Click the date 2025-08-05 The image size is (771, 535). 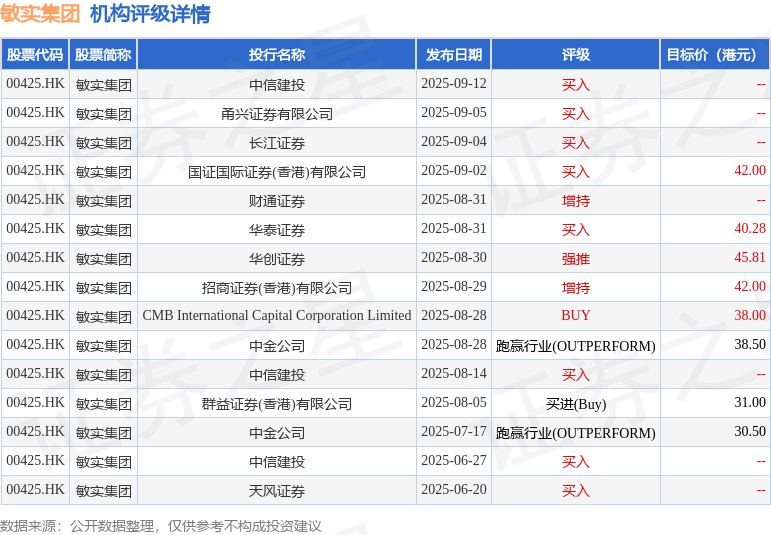(454, 402)
